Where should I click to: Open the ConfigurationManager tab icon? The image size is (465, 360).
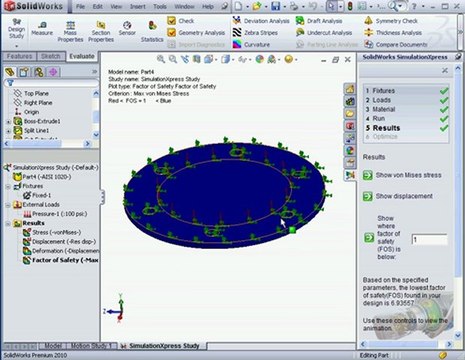[x=39, y=72]
